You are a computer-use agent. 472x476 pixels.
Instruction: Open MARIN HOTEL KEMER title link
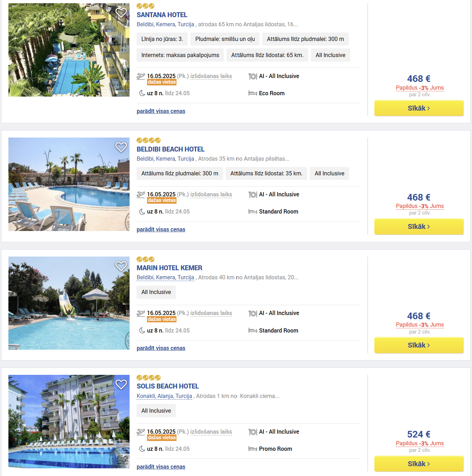pyautogui.click(x=169, y=268)
